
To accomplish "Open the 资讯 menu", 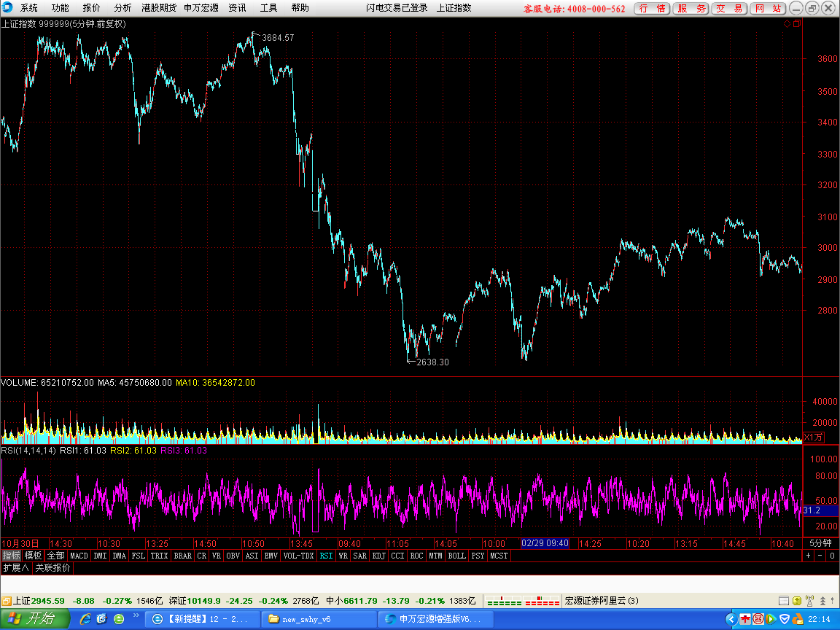I will pyautogui.click(x=237, y=7).
